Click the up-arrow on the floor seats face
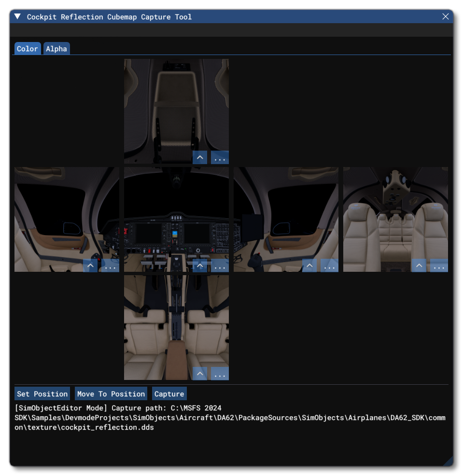The width and height of the screenshot is (463, 476). (200, 374)
